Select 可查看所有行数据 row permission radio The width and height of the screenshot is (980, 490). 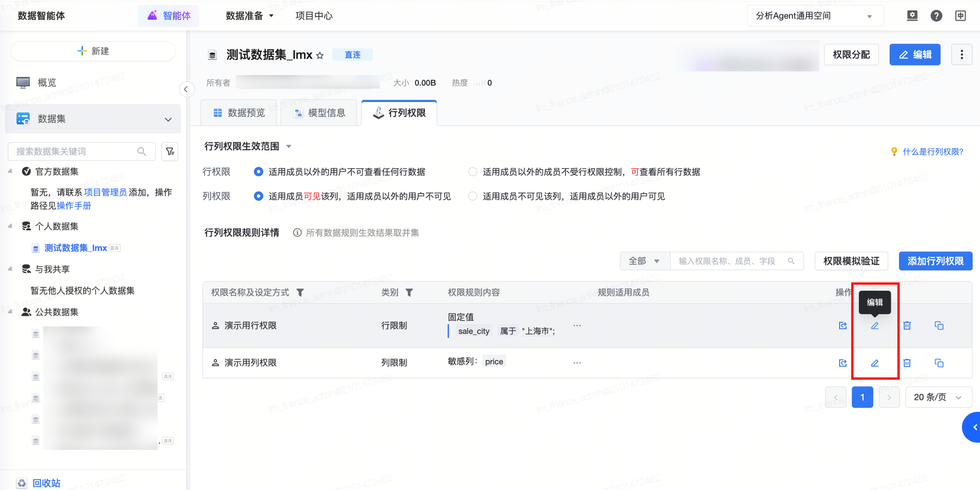(473, 172)
